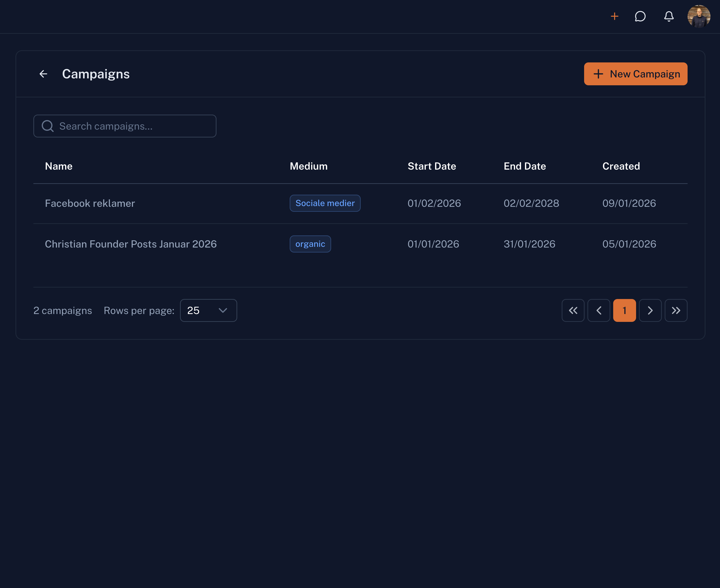The image size is (720, 588).
Task: Open the user profile avatar
Action: (x=699, y=16)
